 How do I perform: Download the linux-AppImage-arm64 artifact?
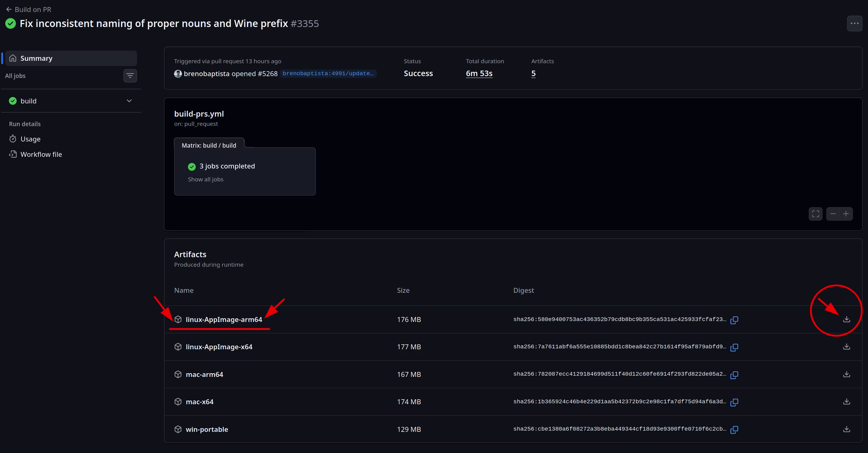[x=846, y=319]
